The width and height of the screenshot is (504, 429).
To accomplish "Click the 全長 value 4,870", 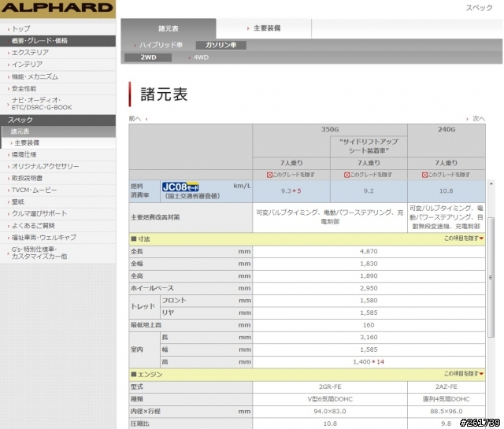I will (369, 251).
